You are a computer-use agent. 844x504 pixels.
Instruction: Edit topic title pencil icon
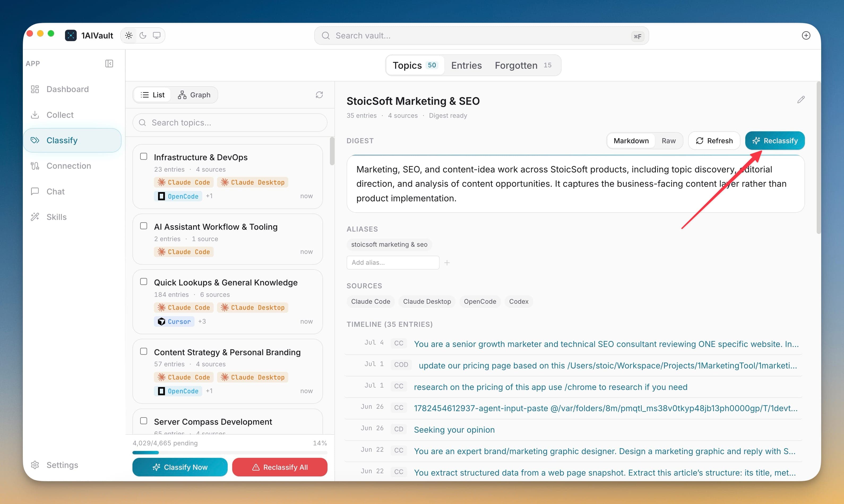pyautogui.click(x=801, y=99)
